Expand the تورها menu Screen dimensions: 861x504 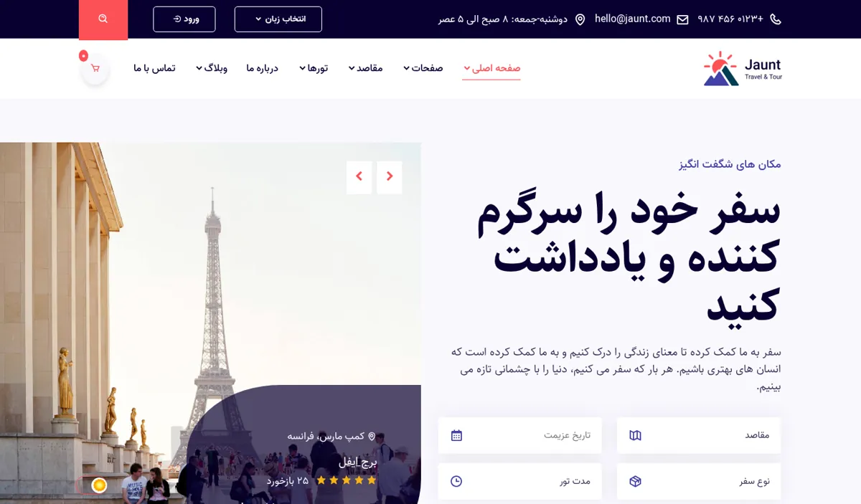click(314, 68)
